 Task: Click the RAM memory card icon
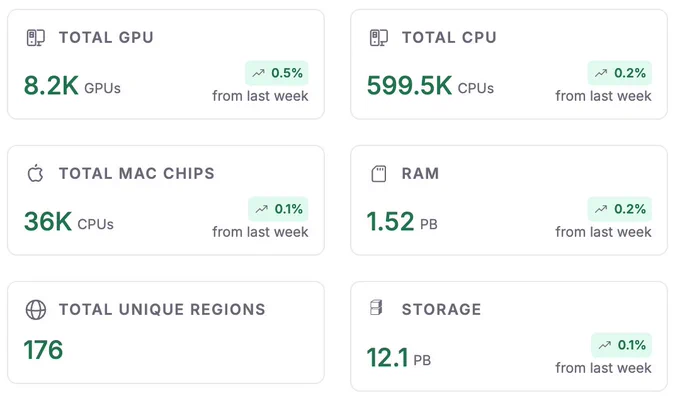pos(379,174)
